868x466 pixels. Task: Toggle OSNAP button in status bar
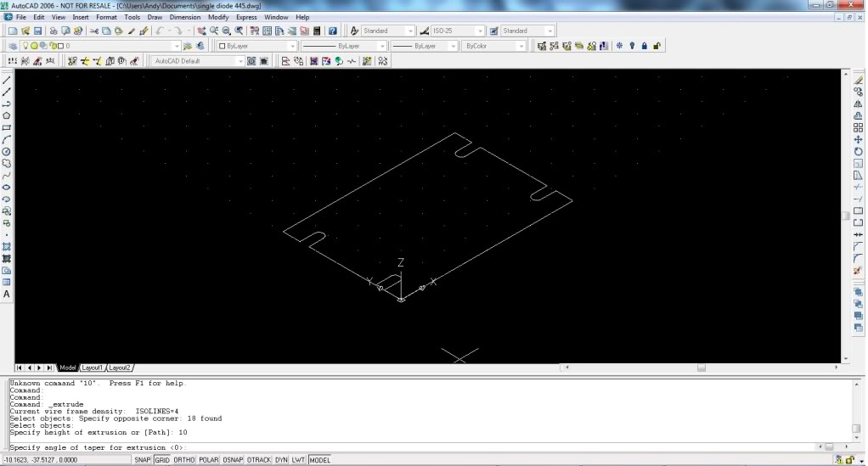233,460
